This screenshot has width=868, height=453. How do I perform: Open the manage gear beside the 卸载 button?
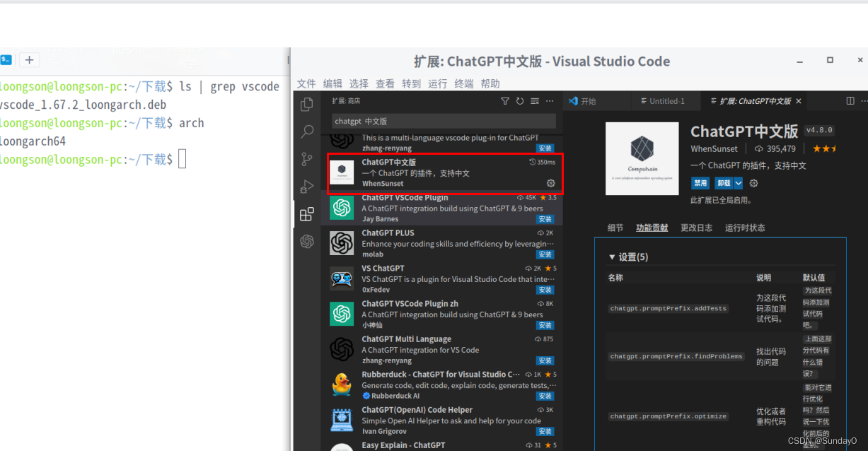[x=754, y=183]
